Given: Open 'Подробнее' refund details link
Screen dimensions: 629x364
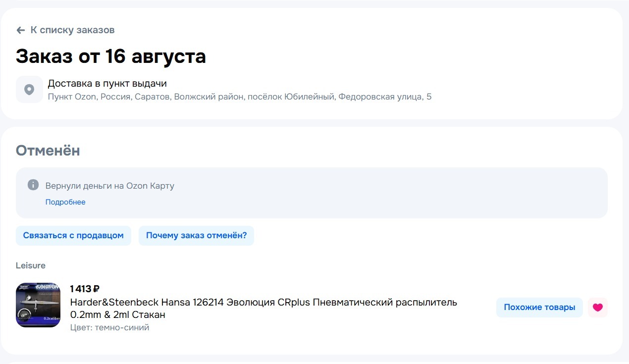Looking at the screenshot, I should 65,202.
